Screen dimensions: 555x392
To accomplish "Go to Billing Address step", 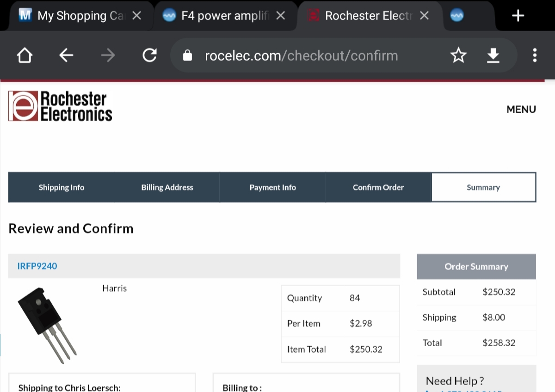I will [x=167, y=187].
